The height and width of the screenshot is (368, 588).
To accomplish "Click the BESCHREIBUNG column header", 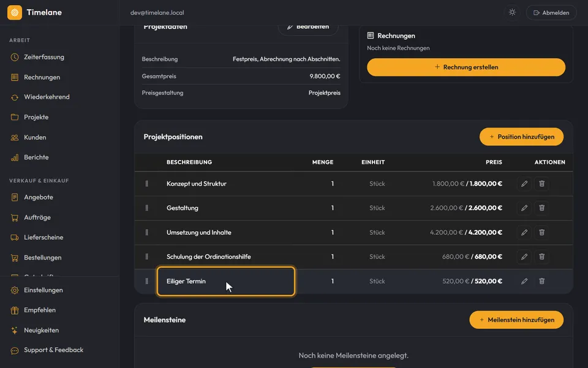I will point(189,162).
